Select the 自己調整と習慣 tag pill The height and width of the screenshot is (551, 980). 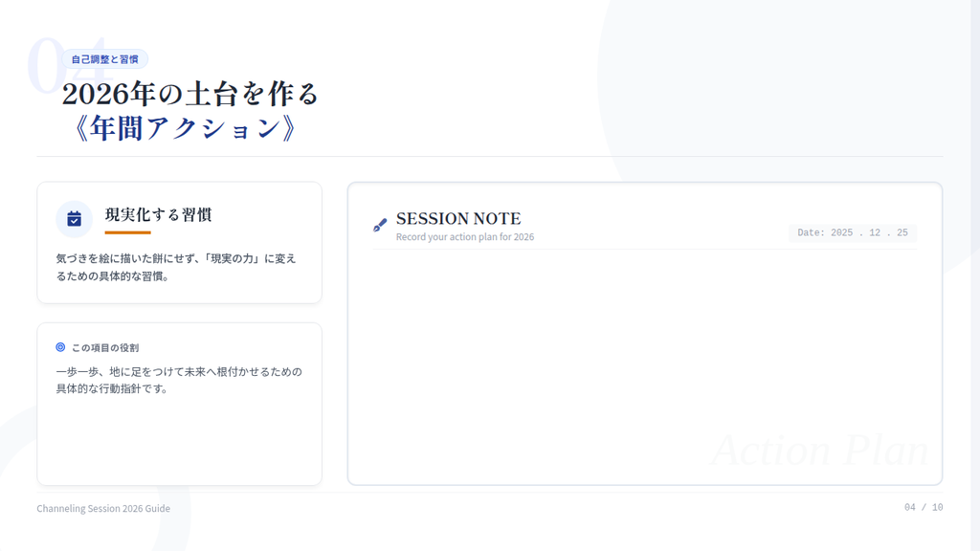(104, 59)
